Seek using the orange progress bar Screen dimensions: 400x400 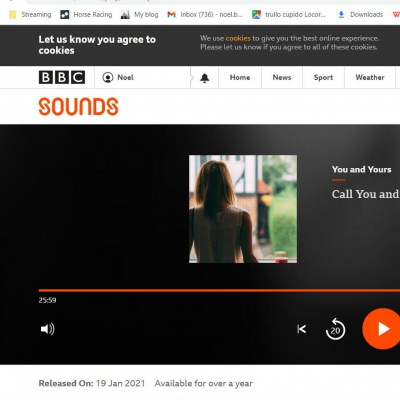219,290
